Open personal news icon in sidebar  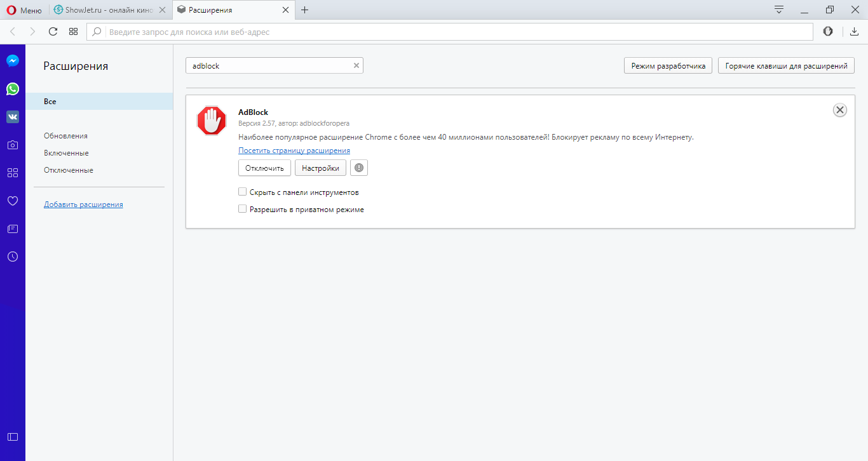(13, 229)
